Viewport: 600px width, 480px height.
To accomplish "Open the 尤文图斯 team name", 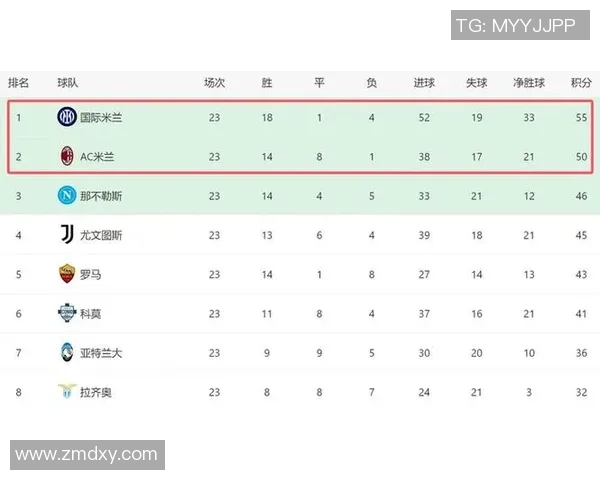I will (x=101, y=235).
